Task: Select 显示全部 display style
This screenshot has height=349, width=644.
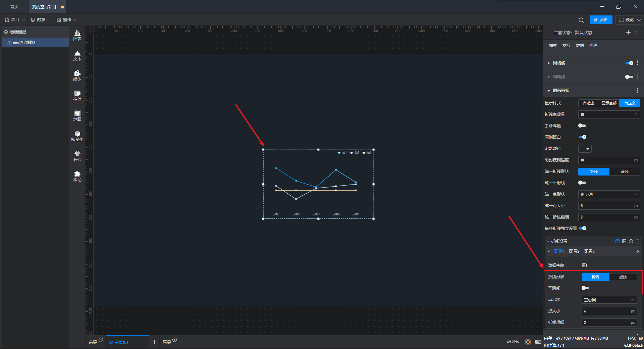Action: (609, 103)
